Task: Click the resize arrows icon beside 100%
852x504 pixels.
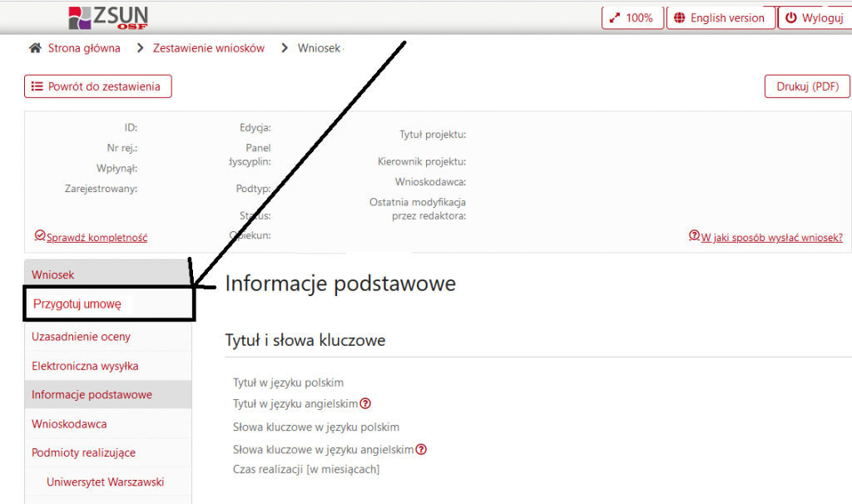Action: pos(617,17)
